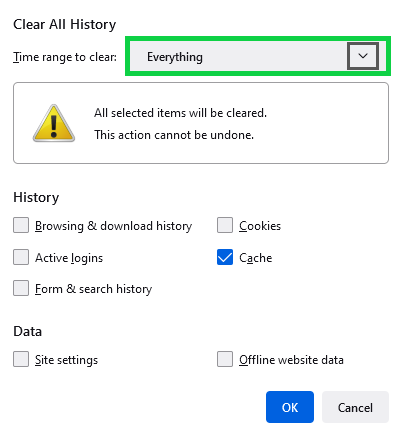Viewport: 401px width, 435px height.
Task: Click the 'Clear All History' dialog title
Action: point(65,24)
